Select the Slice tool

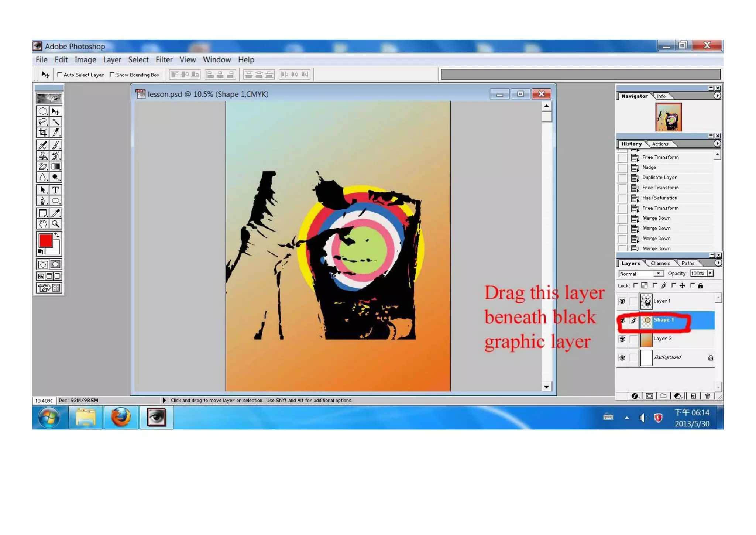56,133
